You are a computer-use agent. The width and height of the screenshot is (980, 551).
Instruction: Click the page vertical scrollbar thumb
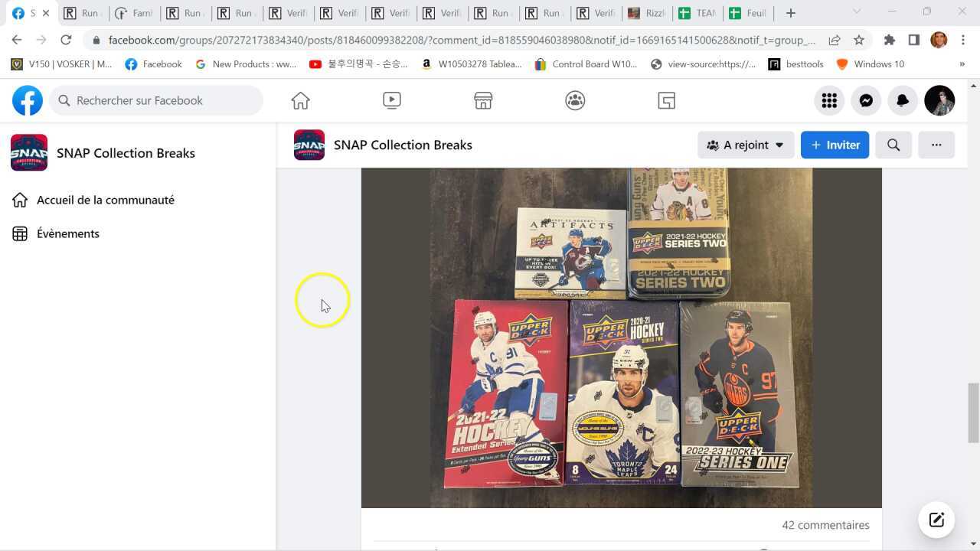[973, 412]
